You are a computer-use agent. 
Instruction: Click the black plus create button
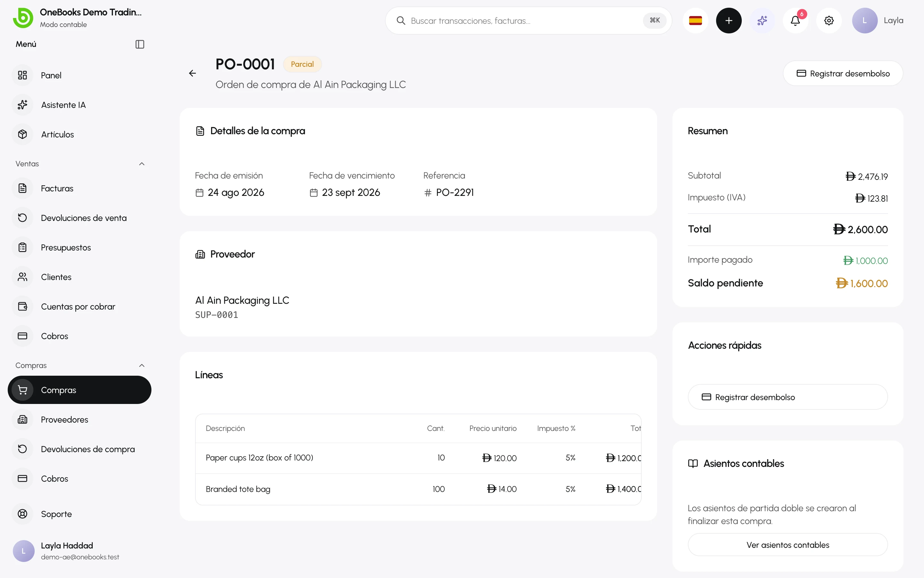[729, 21]
